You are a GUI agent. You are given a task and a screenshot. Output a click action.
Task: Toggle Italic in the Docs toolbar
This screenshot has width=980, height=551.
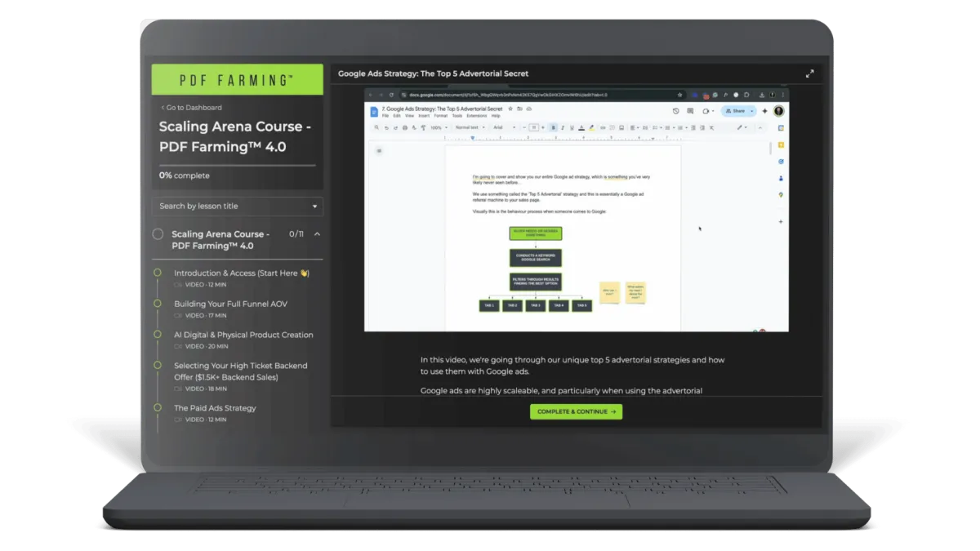563,127
